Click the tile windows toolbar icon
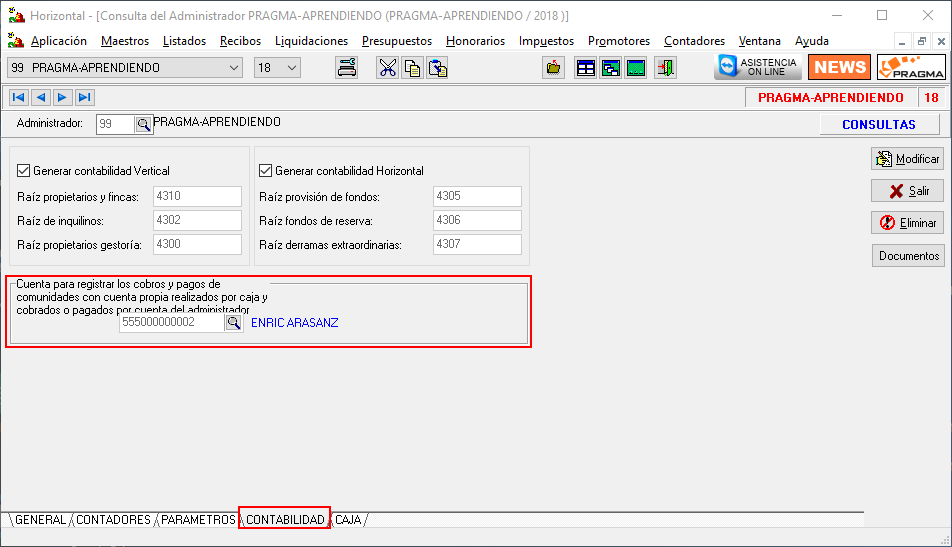Viewport: 952px width, 547px height. (x=585, y=67)
